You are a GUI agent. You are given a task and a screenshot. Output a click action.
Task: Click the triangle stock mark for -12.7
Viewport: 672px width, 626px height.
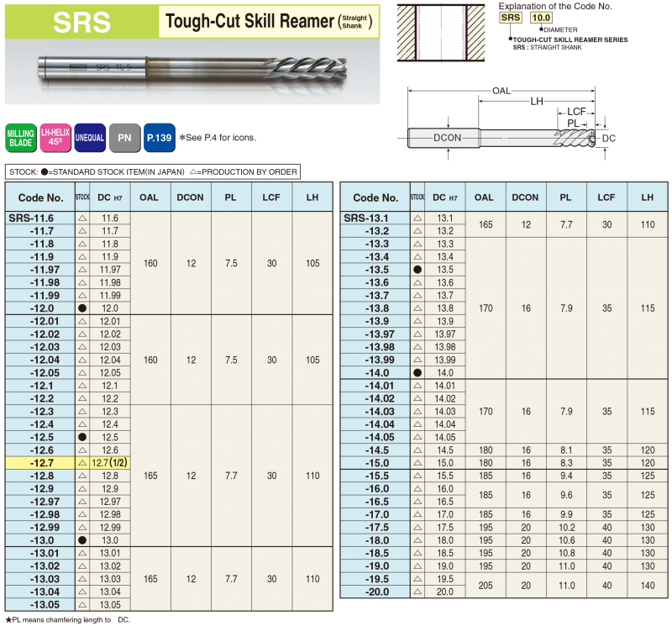click(x=82, y=463)
